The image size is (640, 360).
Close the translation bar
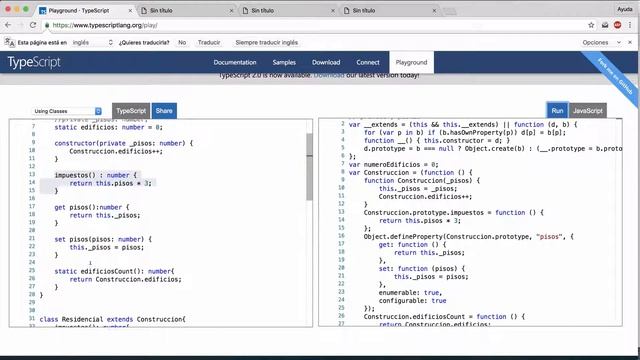[x=630, y=42]
